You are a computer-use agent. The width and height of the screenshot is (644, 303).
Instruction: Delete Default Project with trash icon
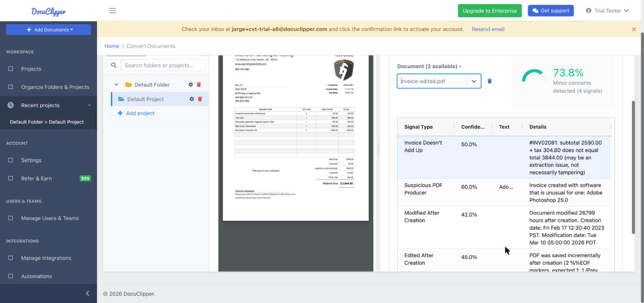click(200, 99)
